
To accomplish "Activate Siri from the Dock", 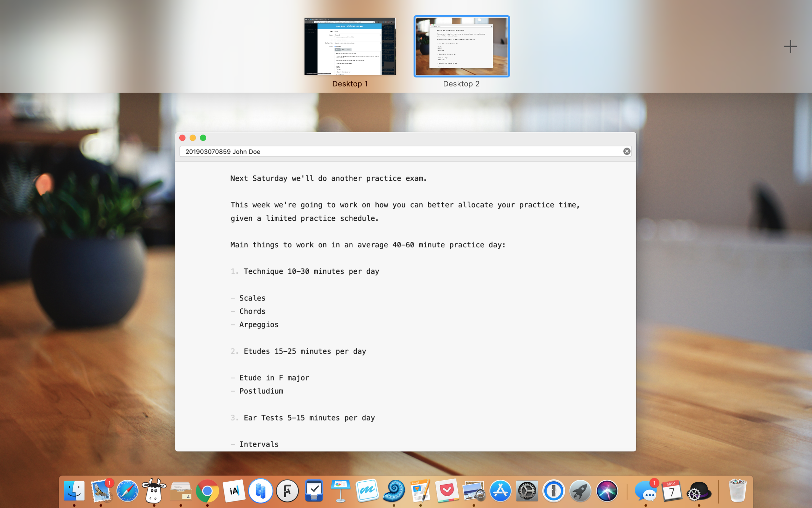I will [607, 491].
